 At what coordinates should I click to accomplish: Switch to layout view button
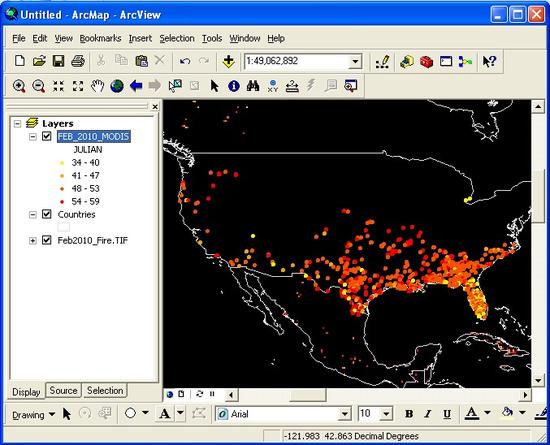(181, 394)
